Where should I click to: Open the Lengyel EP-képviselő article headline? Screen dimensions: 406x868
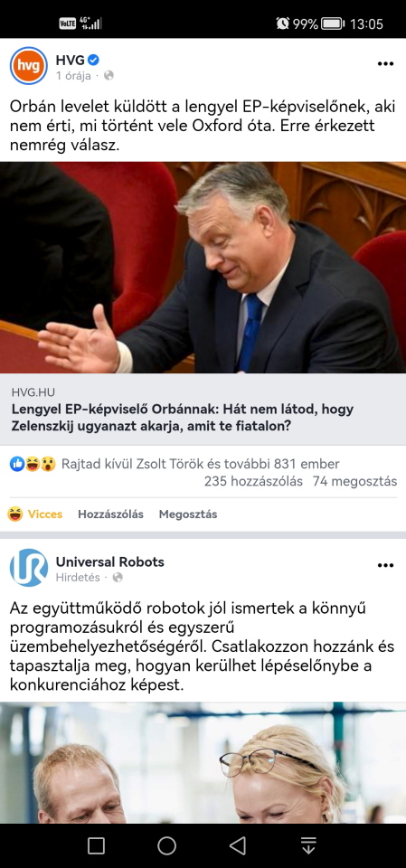pyautogui.click(x=183, y=418)
